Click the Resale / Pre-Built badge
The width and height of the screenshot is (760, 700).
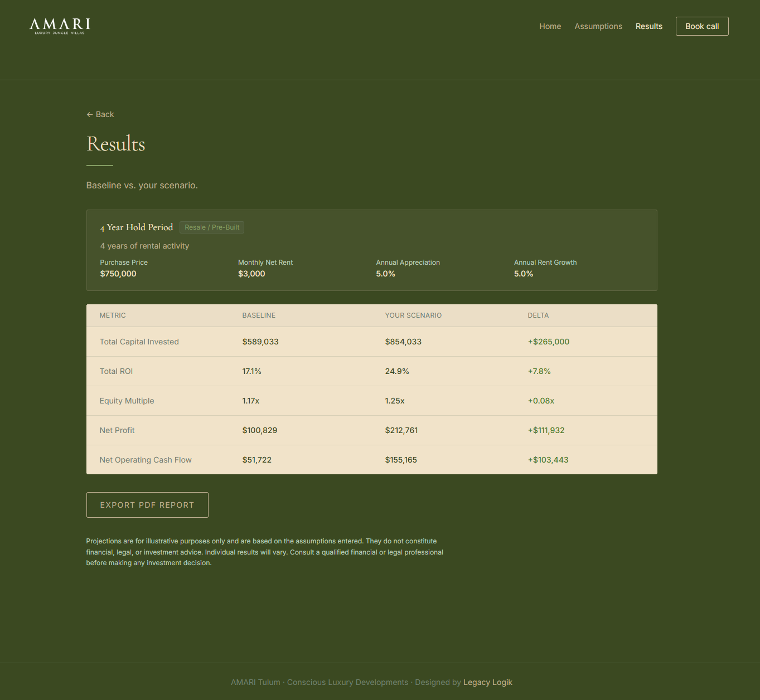tap(212, 227)
